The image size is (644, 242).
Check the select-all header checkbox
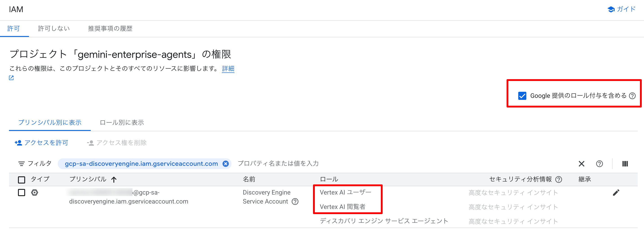[x=22, y=179]
